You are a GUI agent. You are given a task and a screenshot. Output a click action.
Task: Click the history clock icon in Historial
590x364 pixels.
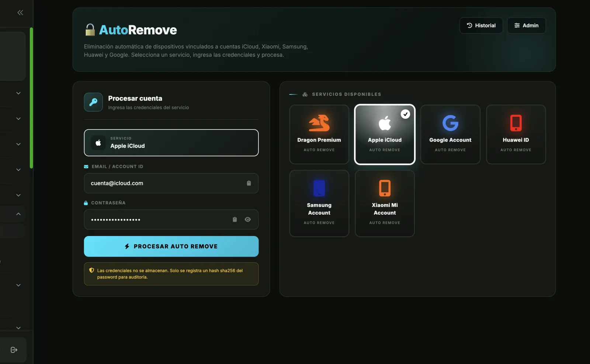(x=469, y=25)
